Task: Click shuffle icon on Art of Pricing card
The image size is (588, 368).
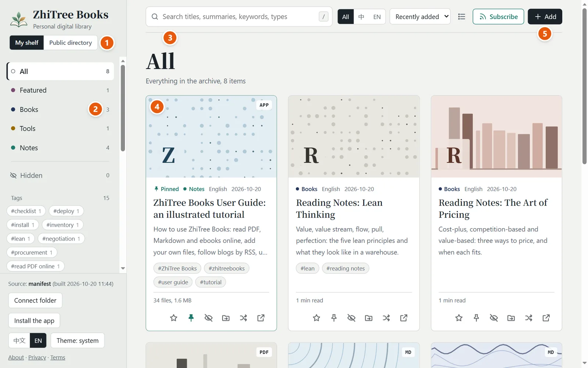Action: pyautogui.click(x=529, y=318)
